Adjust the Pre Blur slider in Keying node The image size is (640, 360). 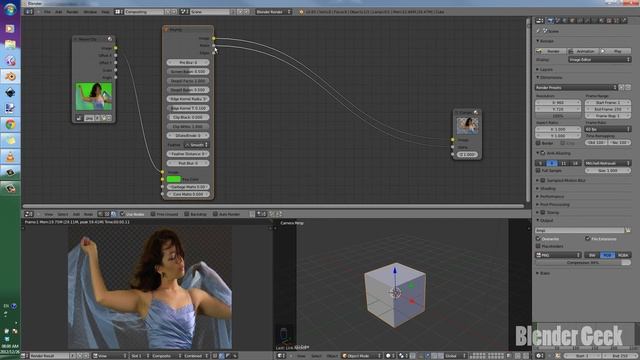(x=188, y=62)
